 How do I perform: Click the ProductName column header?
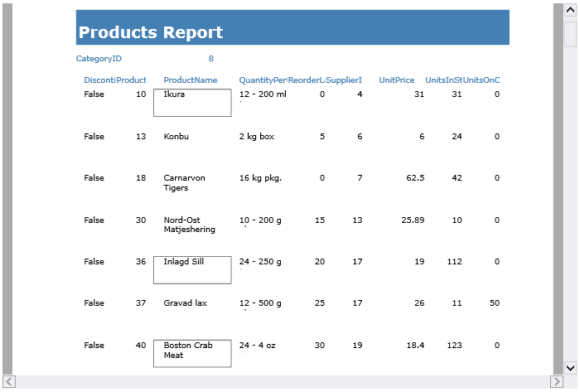click(191, 80)
